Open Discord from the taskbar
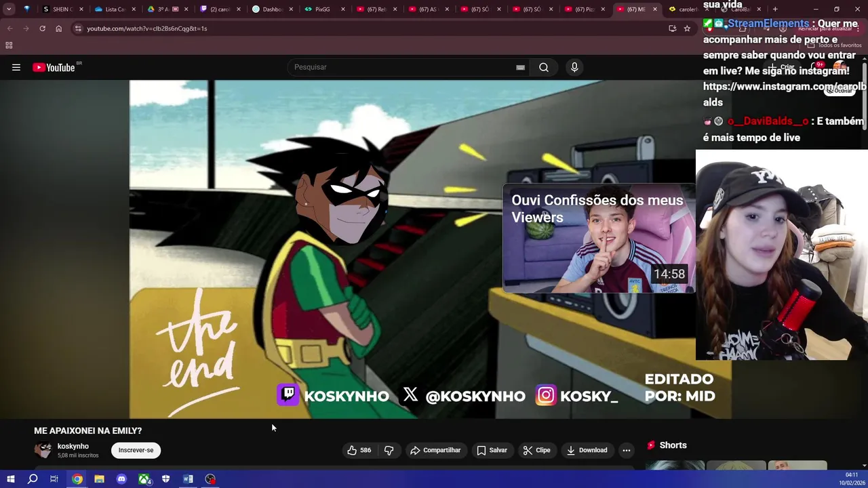The height and width of the screenshot is (488, 868). click(121, 479)
